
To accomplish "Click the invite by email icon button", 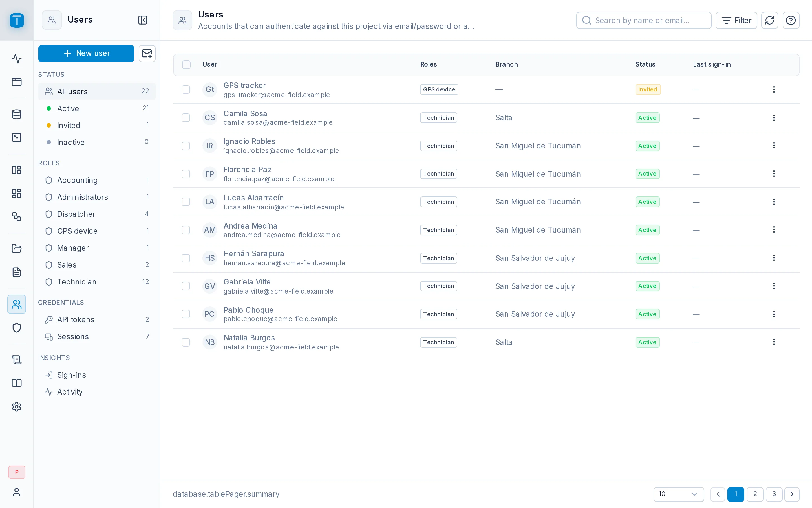I will tap(147, 53).
